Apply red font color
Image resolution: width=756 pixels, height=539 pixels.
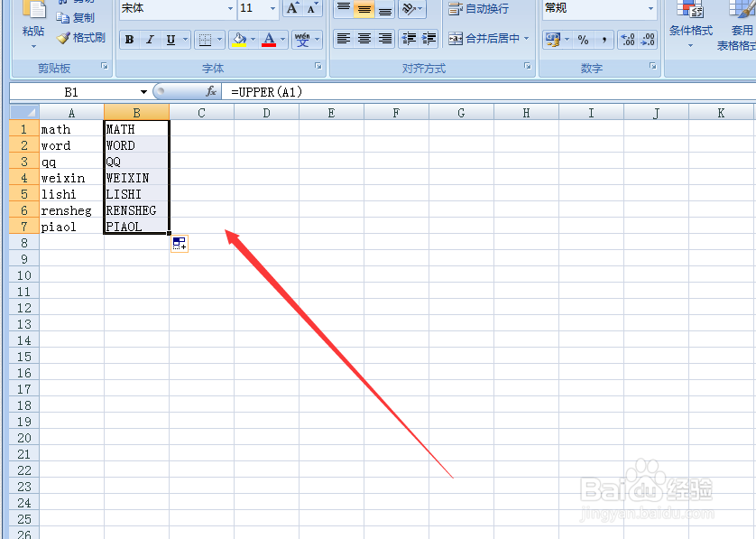click(x=269, y=40)
